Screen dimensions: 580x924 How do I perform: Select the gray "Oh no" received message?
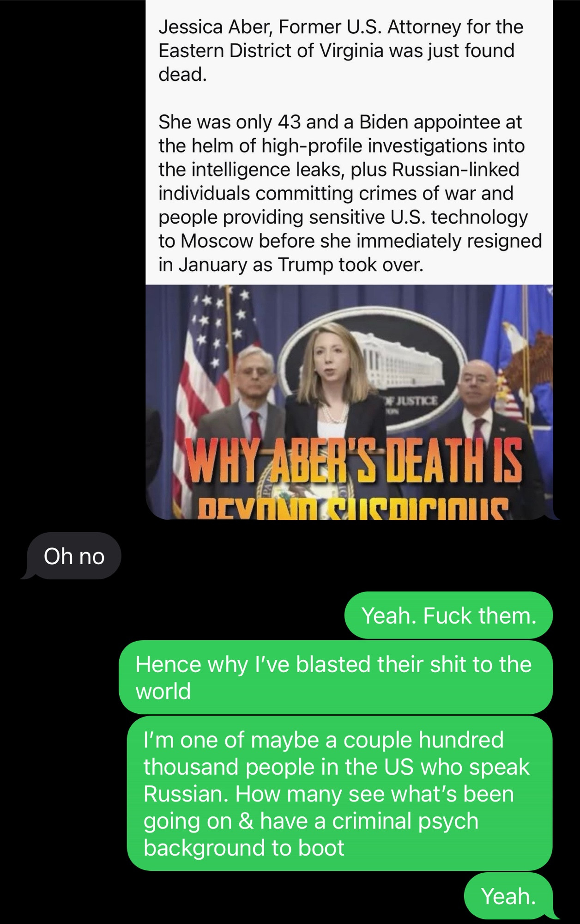[x=74, y=556]
